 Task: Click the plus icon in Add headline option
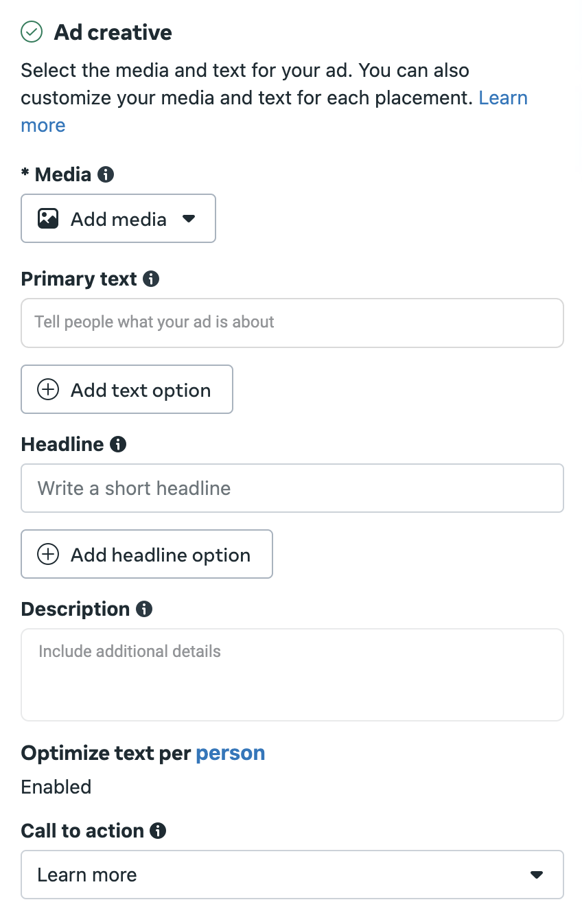48,555
